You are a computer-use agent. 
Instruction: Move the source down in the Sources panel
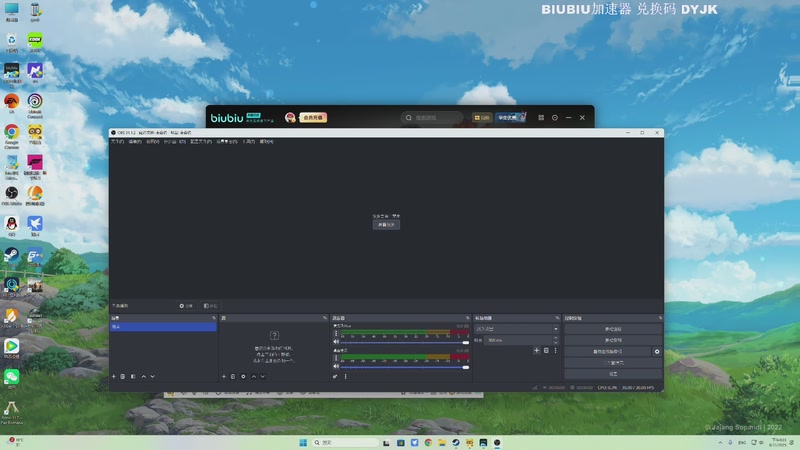click(263, 377)
